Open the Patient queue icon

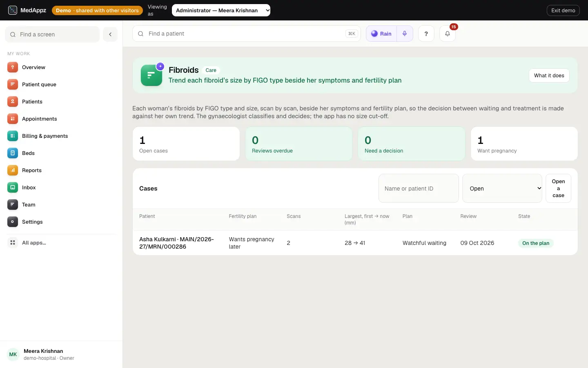(13, 85)
